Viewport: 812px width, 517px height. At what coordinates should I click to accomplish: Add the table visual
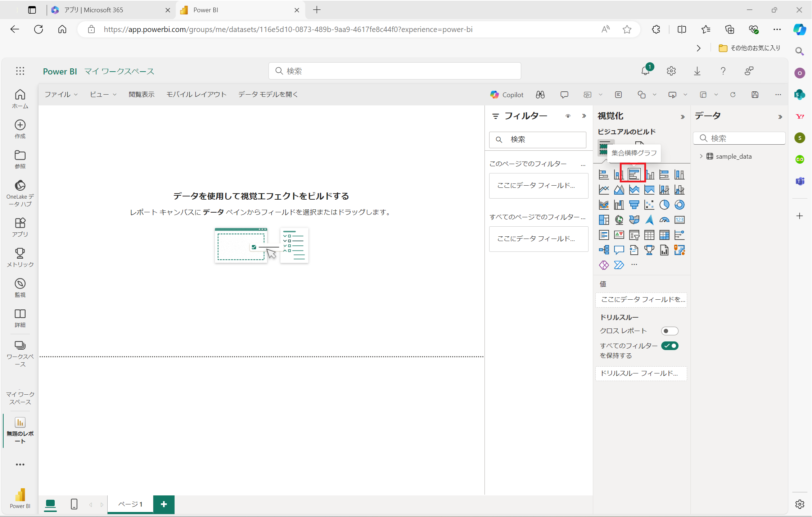tap(649, 235)
